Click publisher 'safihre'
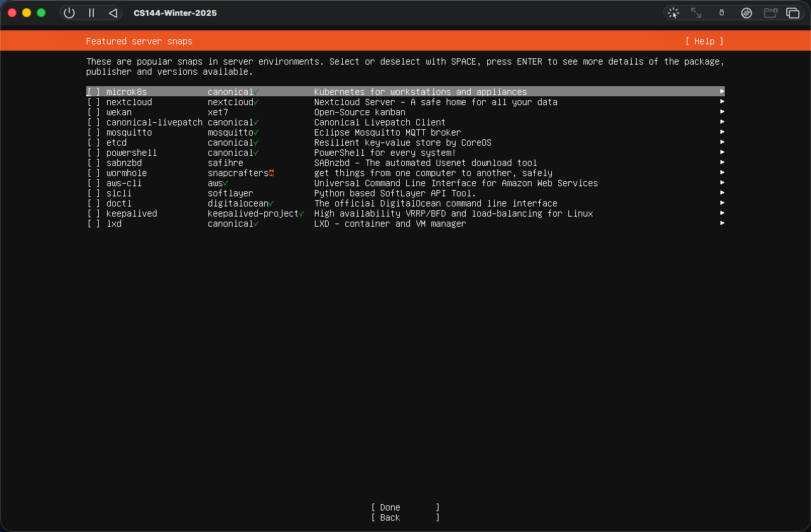 click(x=226, y=163)
